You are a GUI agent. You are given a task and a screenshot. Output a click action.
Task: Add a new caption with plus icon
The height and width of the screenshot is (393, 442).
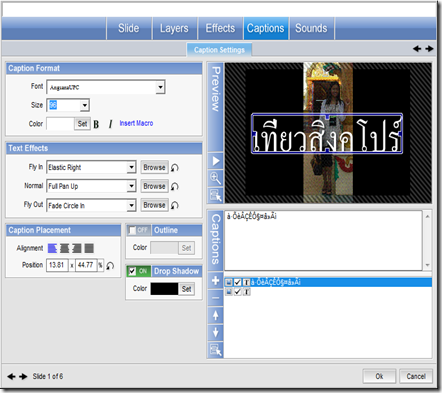215,281
